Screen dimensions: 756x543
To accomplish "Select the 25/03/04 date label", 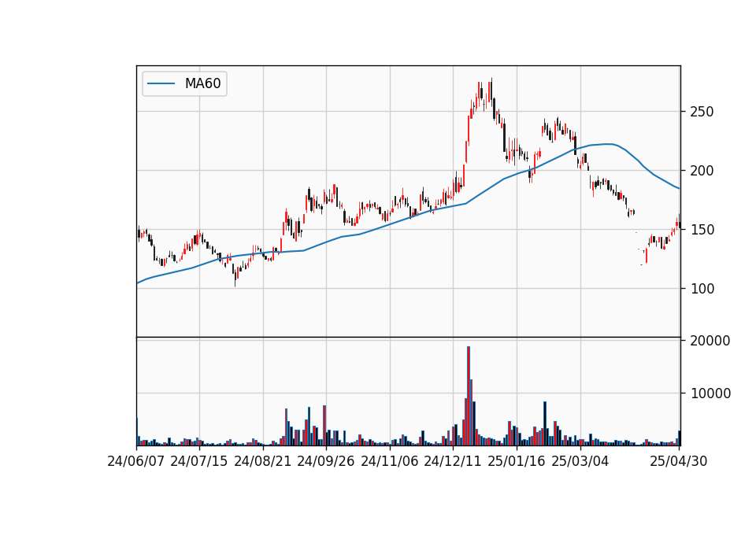I will pyautogui.click(x=580, y=461).
